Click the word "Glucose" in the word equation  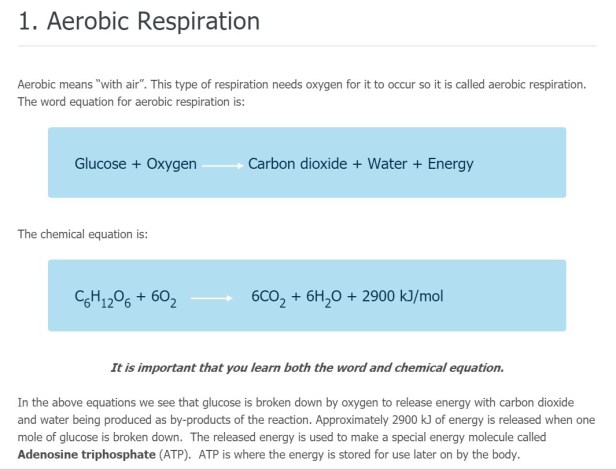[x=100, y=164]
